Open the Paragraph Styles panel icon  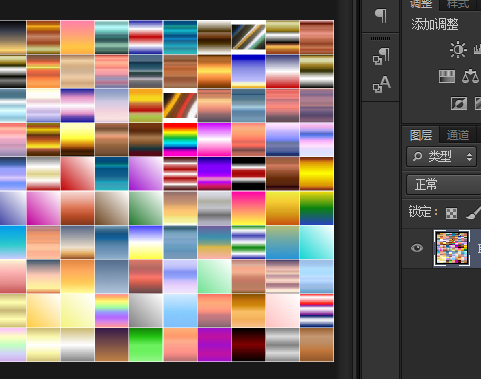click(x=381, y=56)
